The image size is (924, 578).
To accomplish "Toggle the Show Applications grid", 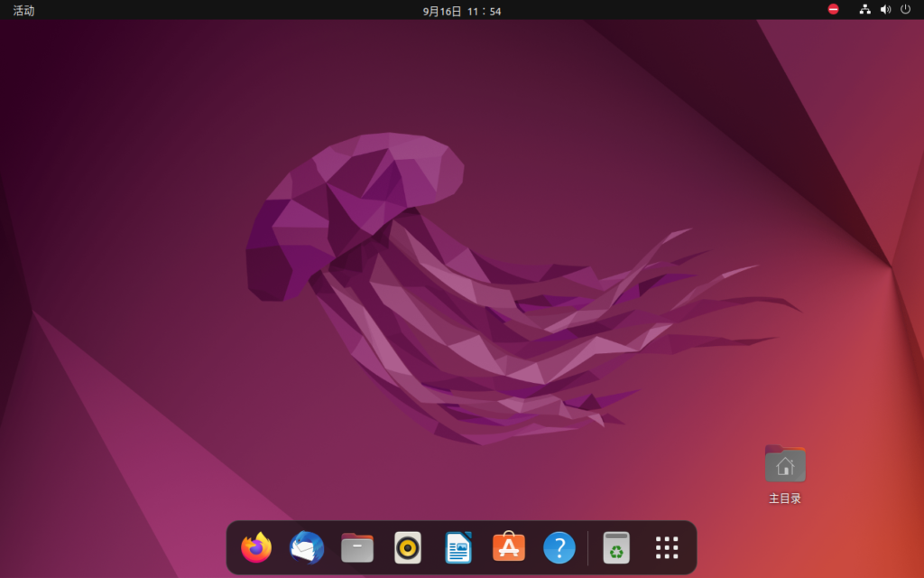I will [x=666, y=547].
